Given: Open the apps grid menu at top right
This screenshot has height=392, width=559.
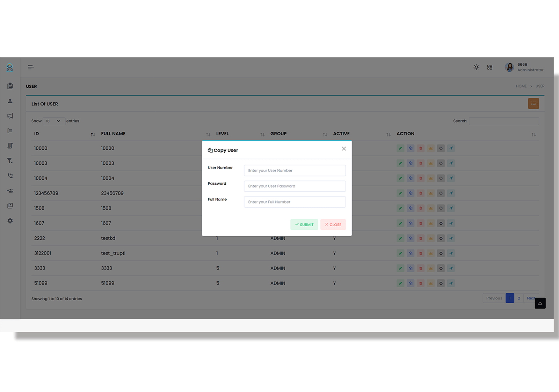Looking at the screenshot, I should click(489, 67).
